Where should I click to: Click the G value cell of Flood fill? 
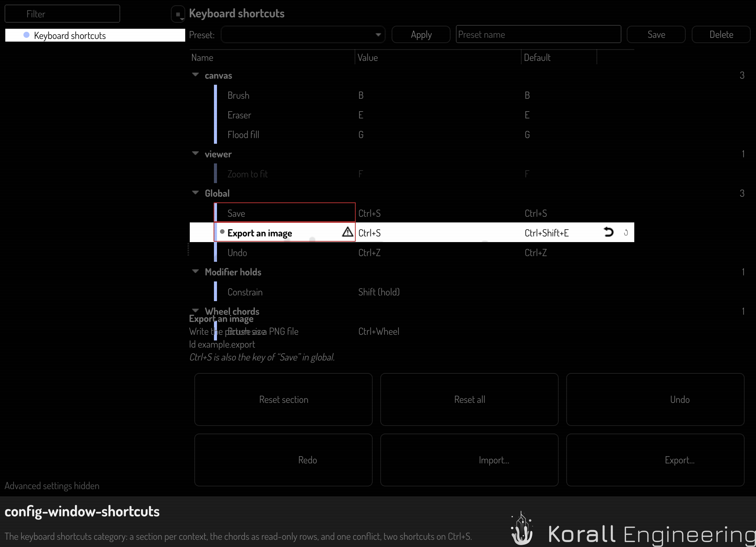(x=361, y=135)
